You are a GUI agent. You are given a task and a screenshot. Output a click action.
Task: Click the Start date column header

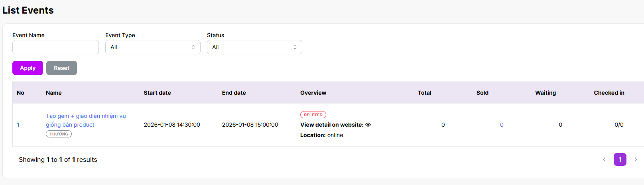pyautogui.click(x=157, y=93)
